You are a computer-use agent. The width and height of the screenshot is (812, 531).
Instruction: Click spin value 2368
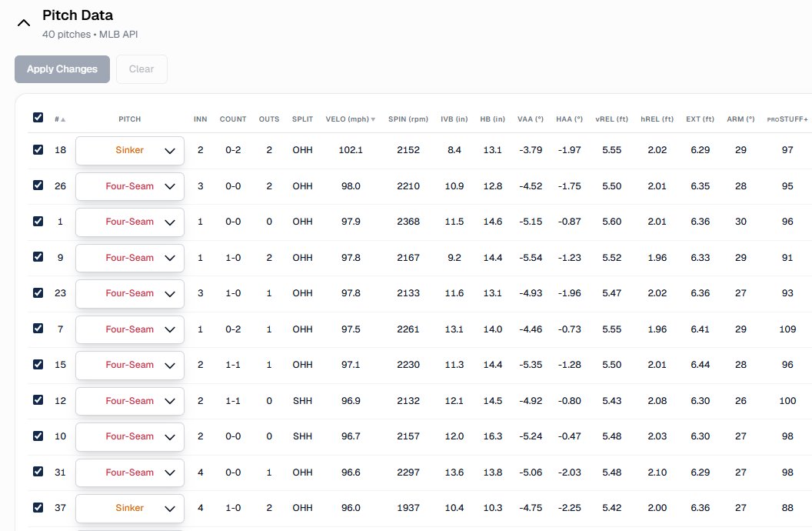pos(408,221)
